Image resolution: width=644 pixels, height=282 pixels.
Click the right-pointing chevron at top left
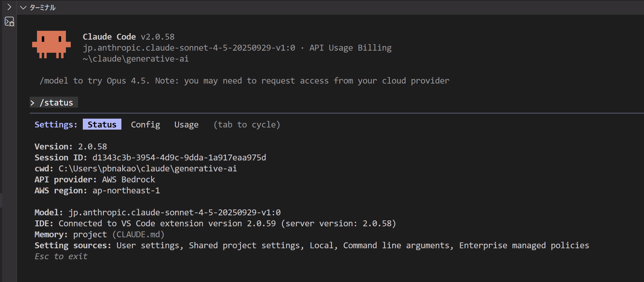coord(9,7)
